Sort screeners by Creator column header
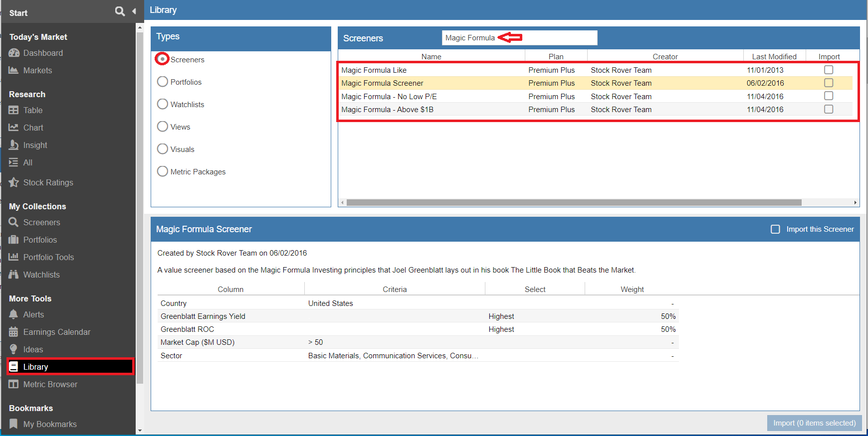868x436 pixels. [665, 56]
